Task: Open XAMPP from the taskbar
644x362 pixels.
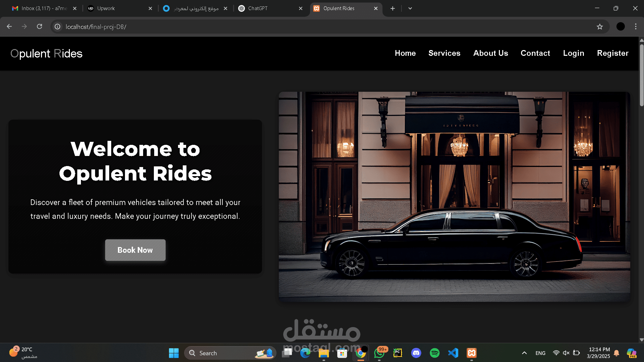Action: coord(472,353)
